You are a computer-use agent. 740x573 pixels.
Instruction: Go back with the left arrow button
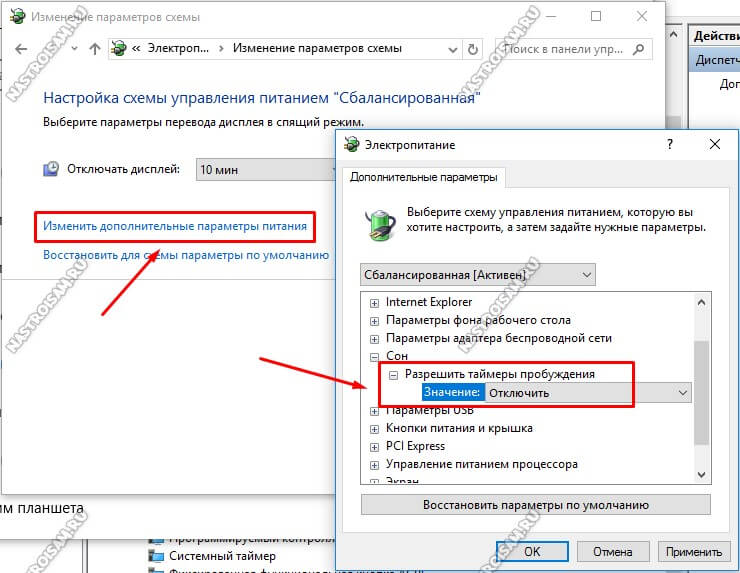(21, 49)
